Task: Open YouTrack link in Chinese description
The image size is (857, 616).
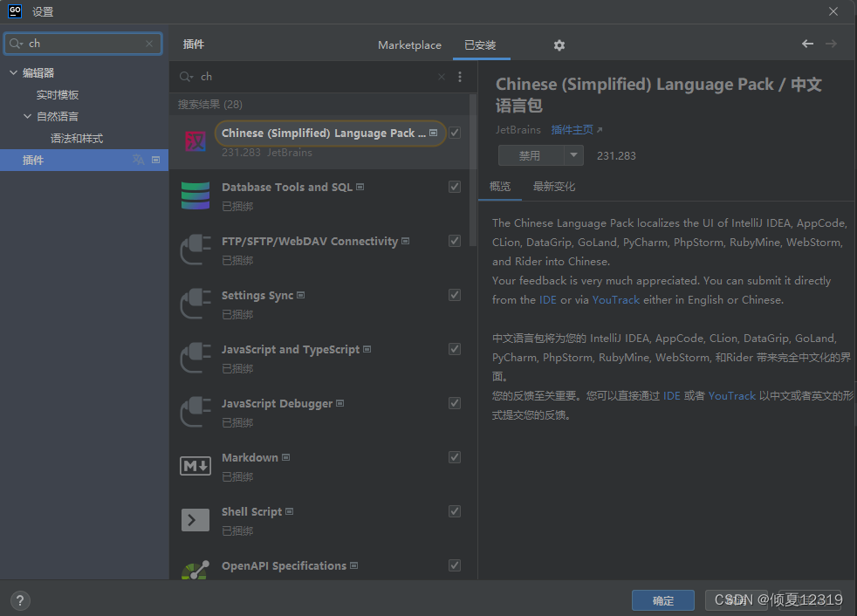Action: 732,396
